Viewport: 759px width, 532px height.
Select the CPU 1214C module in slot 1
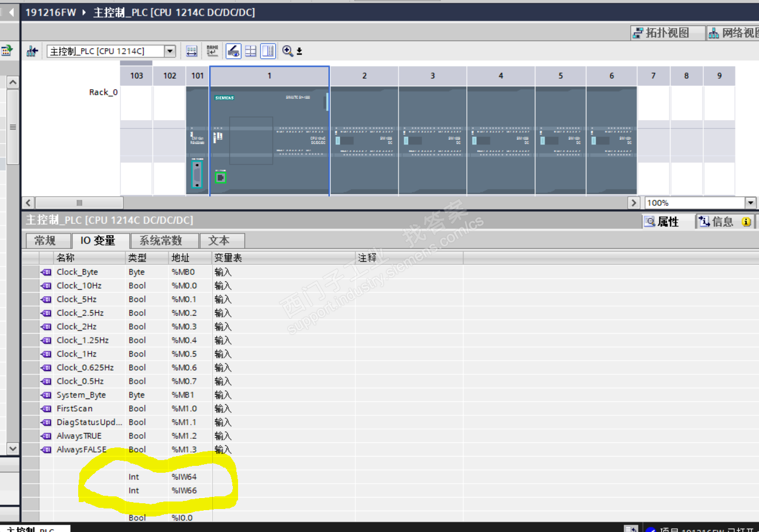[x=269, y=140]
